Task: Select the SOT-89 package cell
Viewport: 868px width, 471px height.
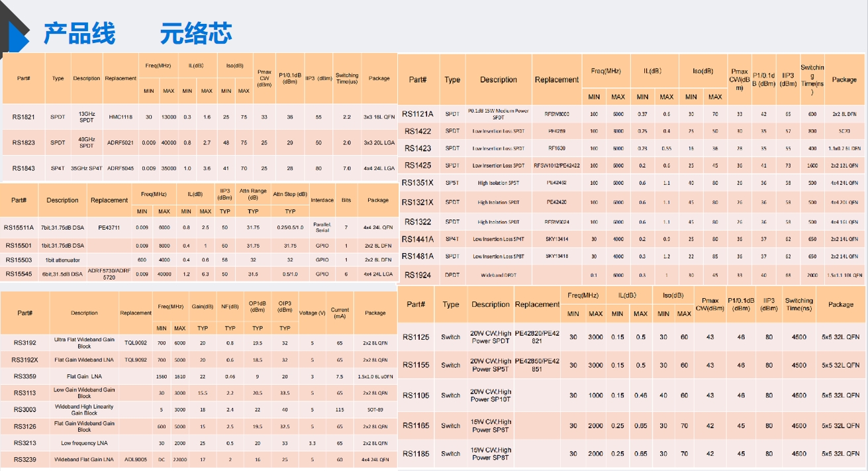Action: tap(375, 410)
